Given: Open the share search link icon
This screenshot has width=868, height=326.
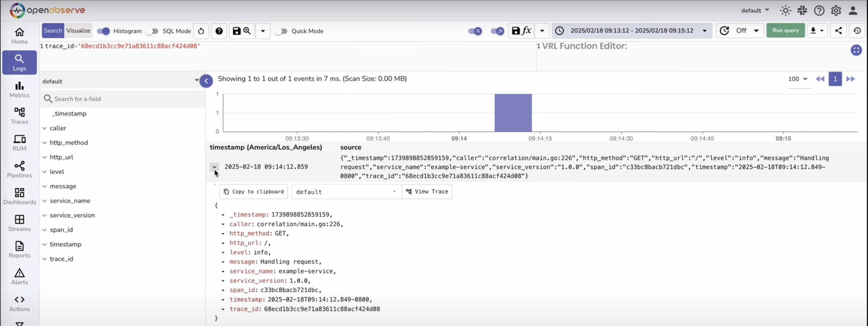Looking at the screenshot, I should tap(839, 30).
